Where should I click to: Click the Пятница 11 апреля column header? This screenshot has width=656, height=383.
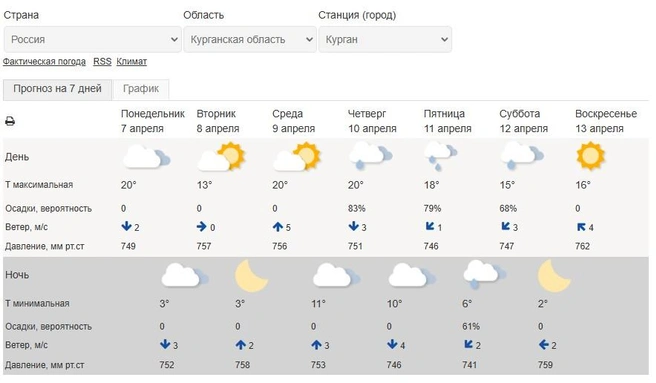click(447, 121)
